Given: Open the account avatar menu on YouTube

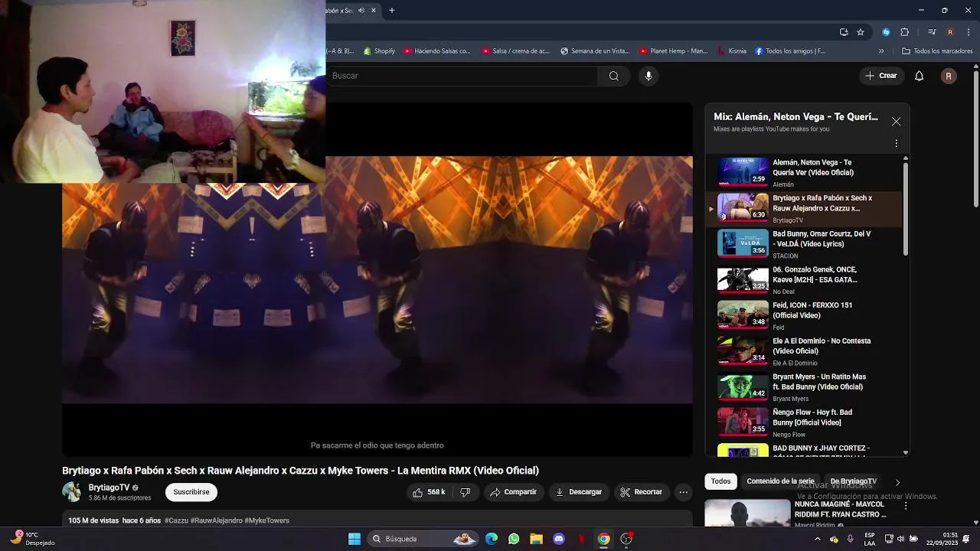Looking at the screenshot, I should click(x=949, y=76).
